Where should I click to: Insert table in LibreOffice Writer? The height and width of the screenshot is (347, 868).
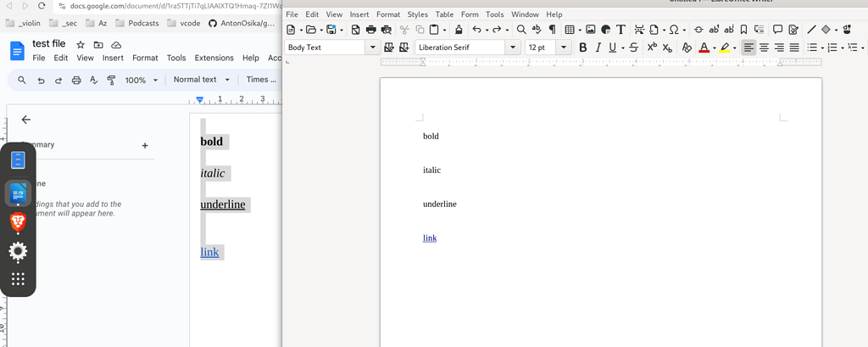570,30
